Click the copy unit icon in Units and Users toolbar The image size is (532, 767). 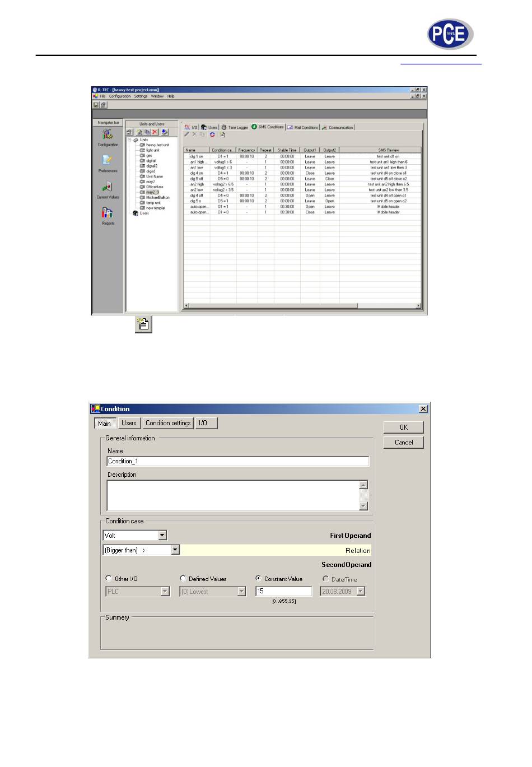[147, 132]
